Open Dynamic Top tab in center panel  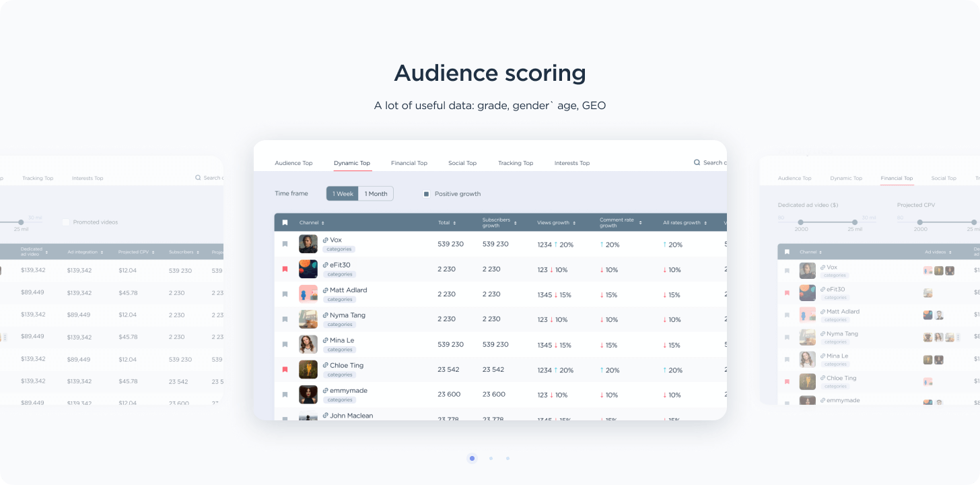(352, 163)
